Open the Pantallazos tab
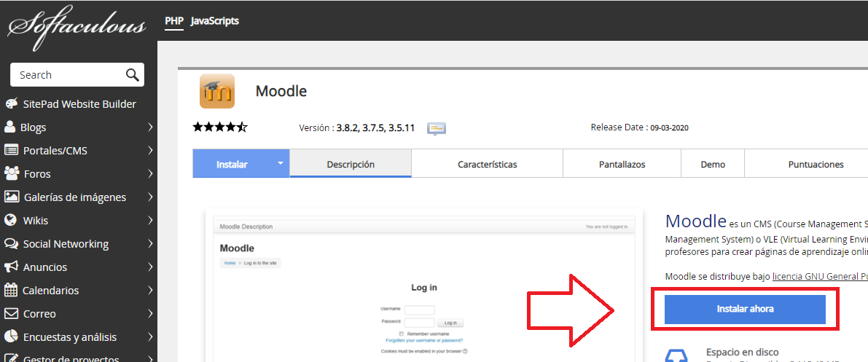 pyautogui.click(x=622, y=164)
